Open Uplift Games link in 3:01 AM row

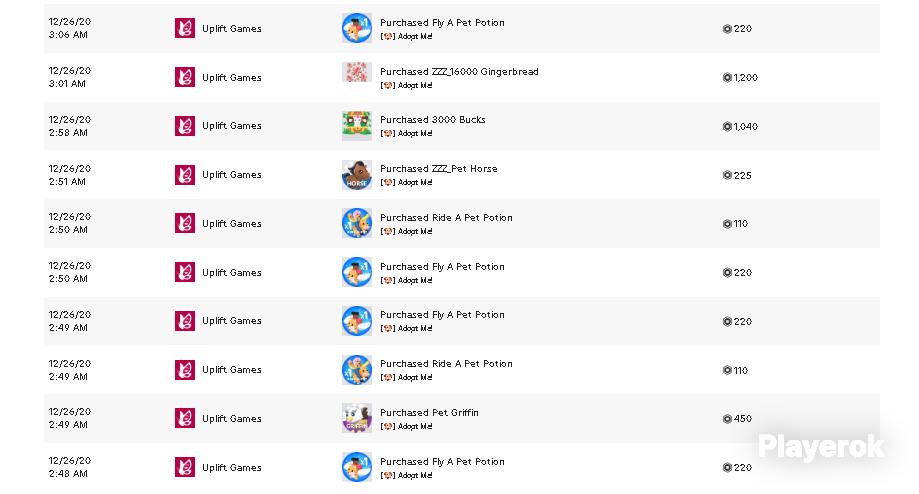(x=232, y=77)
